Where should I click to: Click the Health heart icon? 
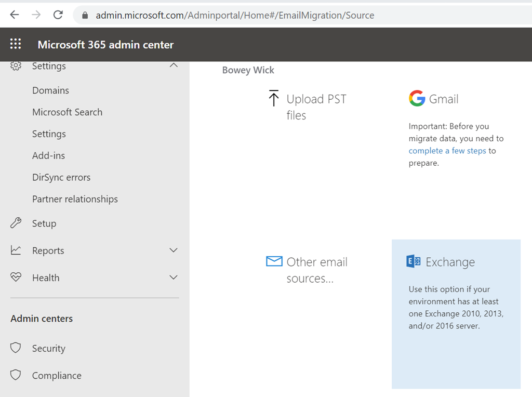[x=16, y=277]
